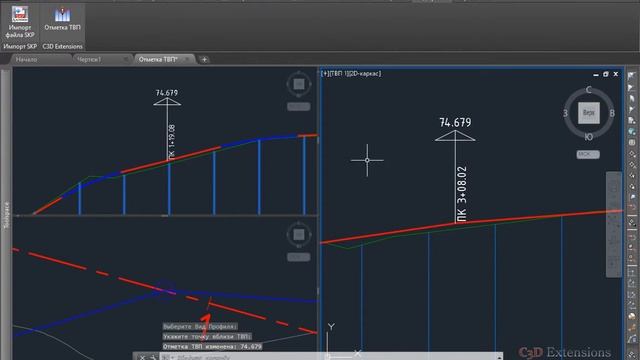This screenshot has width=640, height=360.
Task: Click the Ю compass direction on ViewCube
Action: (x=589, y=137)
